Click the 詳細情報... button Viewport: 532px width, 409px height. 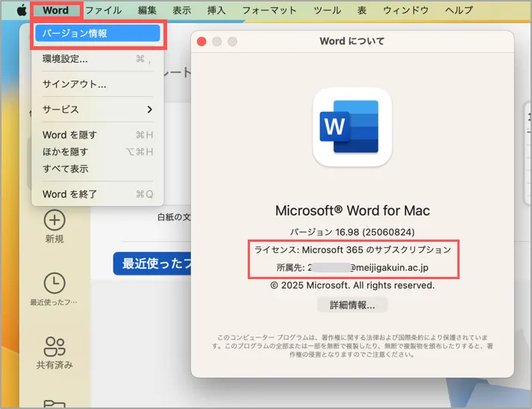352,305
